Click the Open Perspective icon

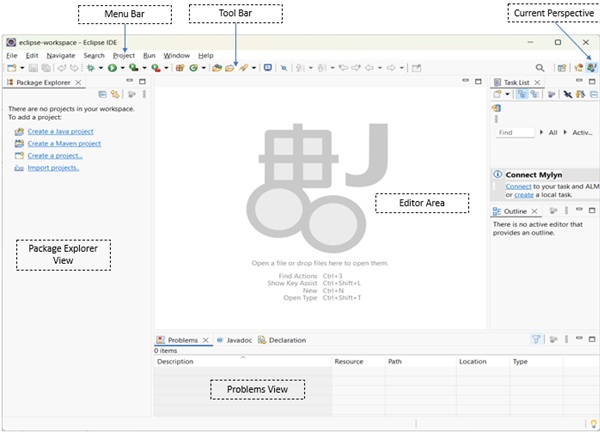coord(562,68)
